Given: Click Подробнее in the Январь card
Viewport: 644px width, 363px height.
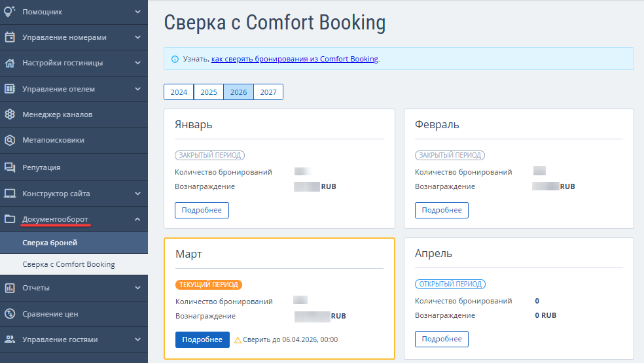Looking at the screenshot, I should point(202,211).
